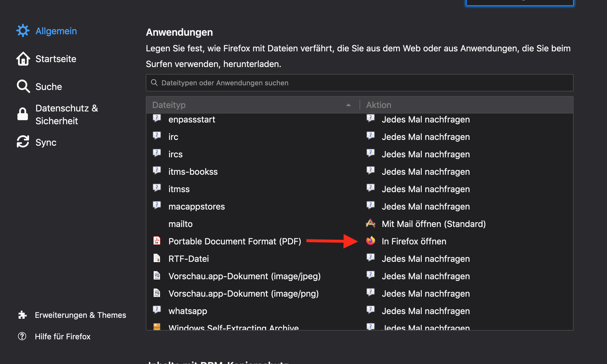Click the Firefox logo in PDF action
Viewport: 607px width, 364px height.
pos(371,241)
